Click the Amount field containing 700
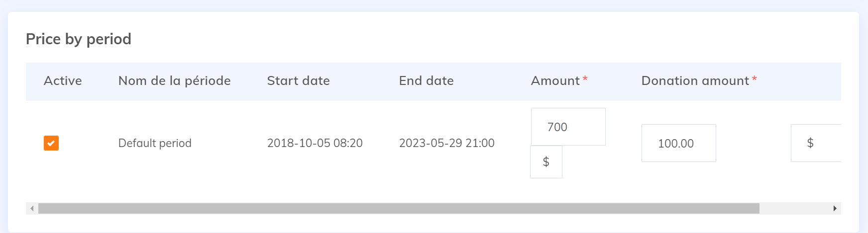This screenshot has height=233, width=868. tap(568, 127)
